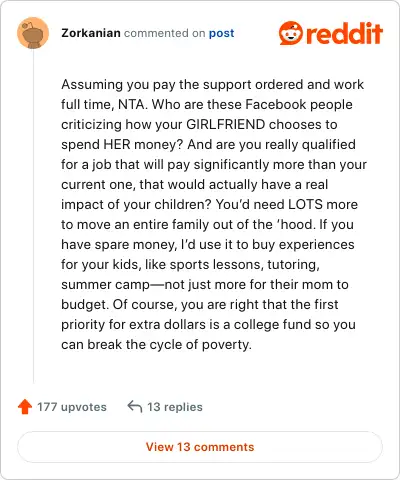Image resolution: width=400 pixels, height=480 pixels.
Task: Click the "177 upvotes" count
Action: coord(72,407)
